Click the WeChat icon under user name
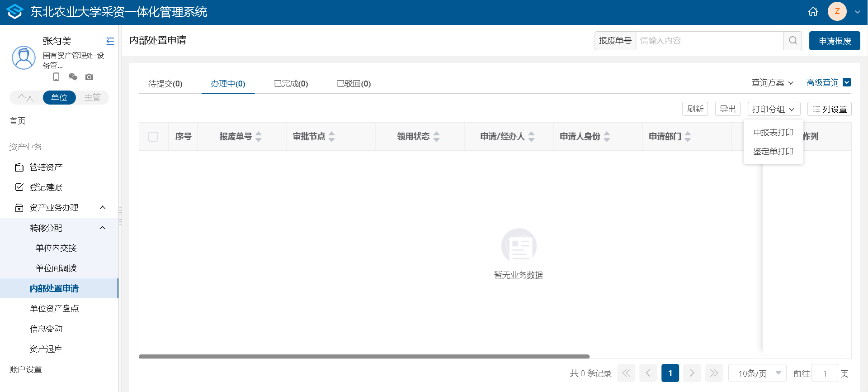This screenshot has height=392, width=868. pos(73,77)
